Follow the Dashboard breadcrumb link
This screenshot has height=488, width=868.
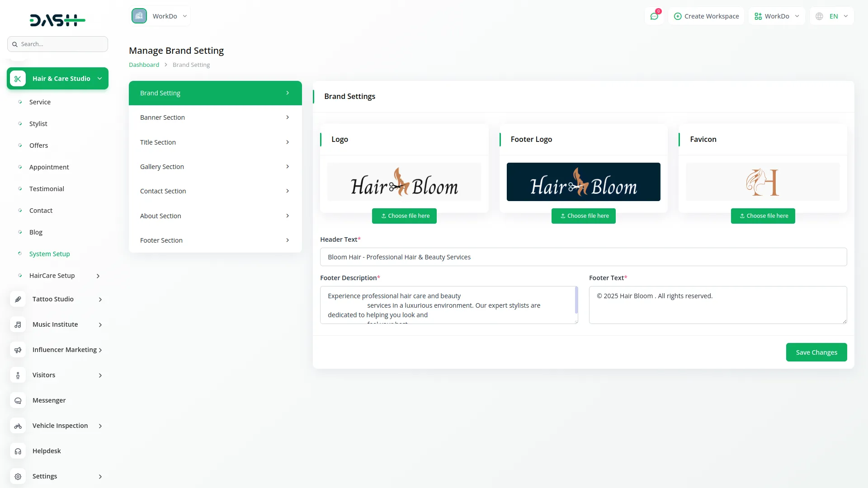(x=144, y=65)
